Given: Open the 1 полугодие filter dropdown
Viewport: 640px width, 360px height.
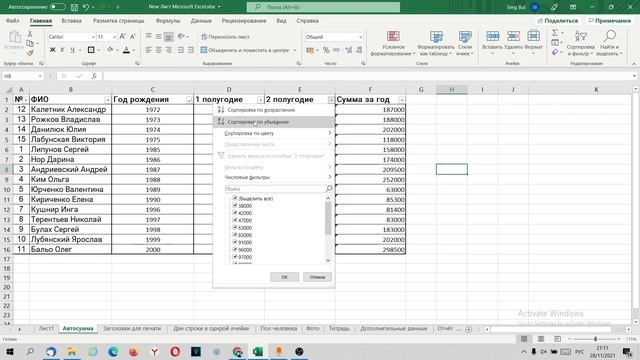Looking at the screenshot, I should tap(260, 100).
